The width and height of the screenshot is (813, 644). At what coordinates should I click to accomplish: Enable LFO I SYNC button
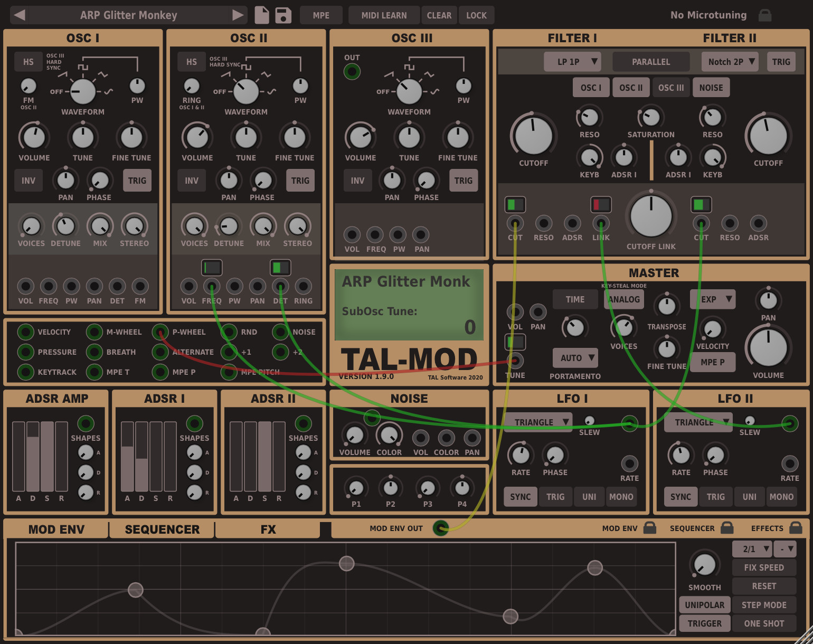(x=520, y=497)
